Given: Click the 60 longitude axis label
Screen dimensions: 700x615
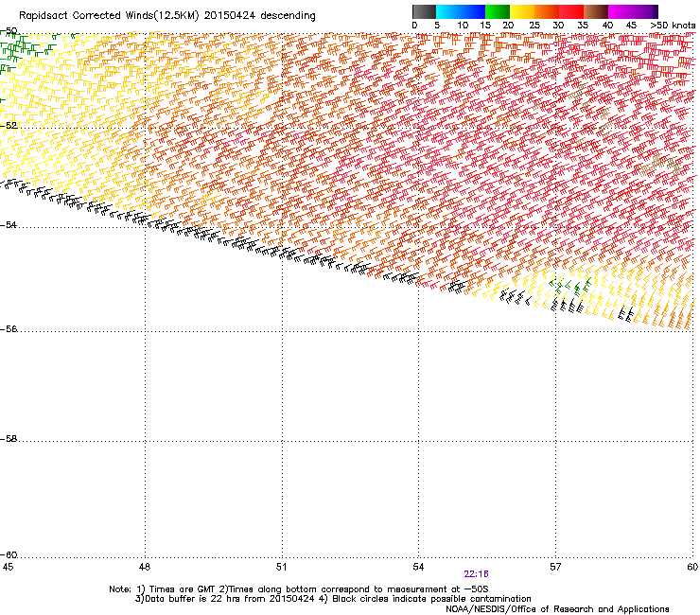Looking at the screenshot, I should (x=692, y=567).
